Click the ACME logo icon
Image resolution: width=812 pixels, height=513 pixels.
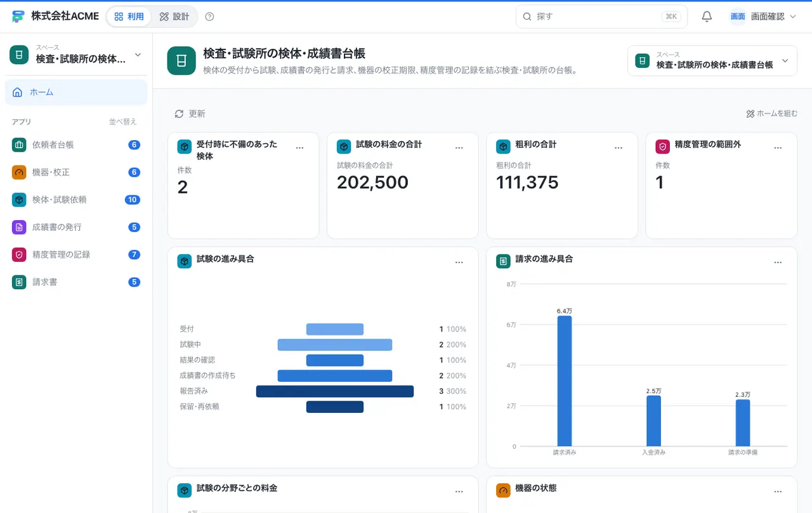coord(18,16)
